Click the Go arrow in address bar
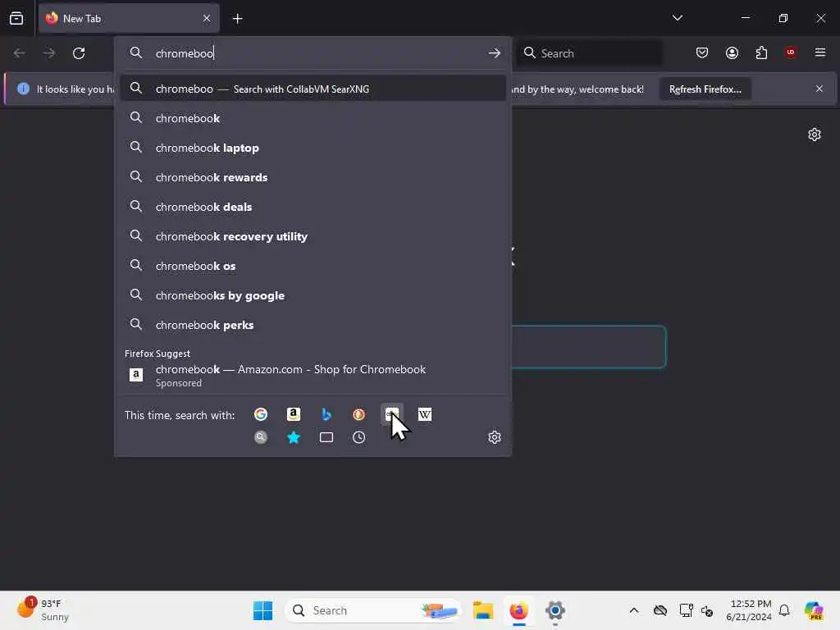Screen dimensions: 840x630 pyautogui.click(x=495, y=53)
